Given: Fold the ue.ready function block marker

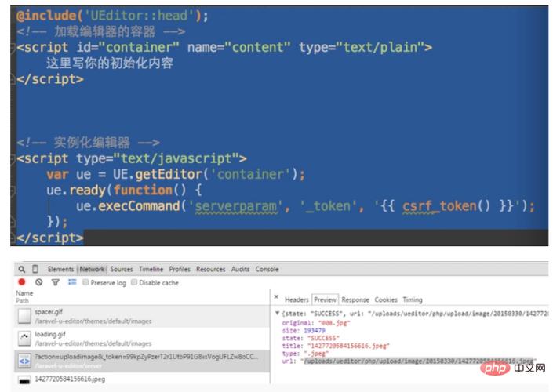Looking at the screenshot, I should [13, 191].
